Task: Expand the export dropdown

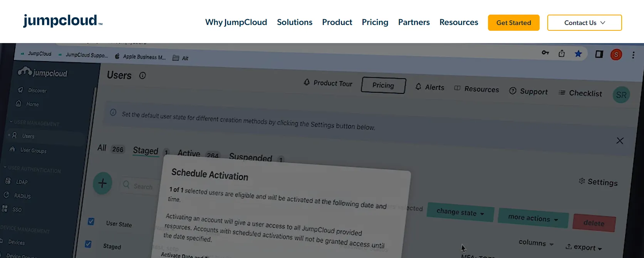Action: [x=584, y=247]
